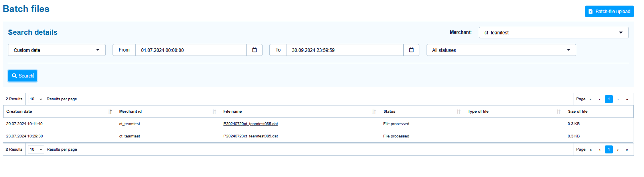Sort table by Creation date column
The image size is (644, 177).
coord(110,112)
